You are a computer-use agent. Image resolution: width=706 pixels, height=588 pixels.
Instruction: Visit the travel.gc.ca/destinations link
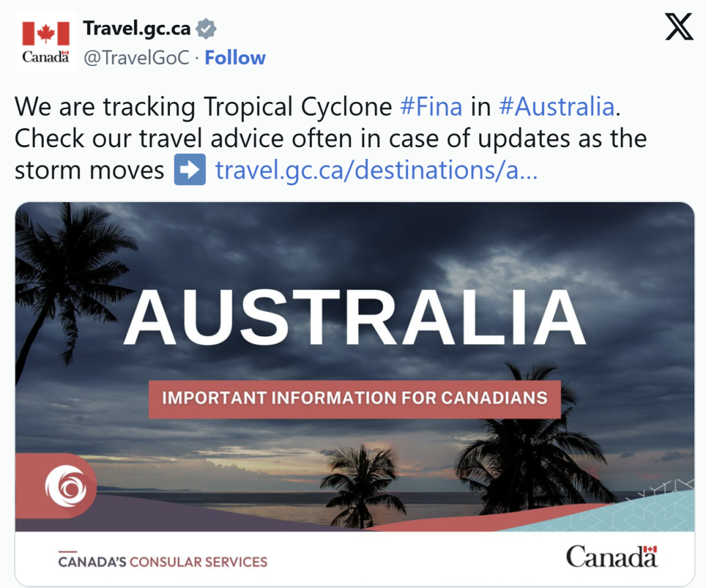pyautogui.click(x=377, y=170)
